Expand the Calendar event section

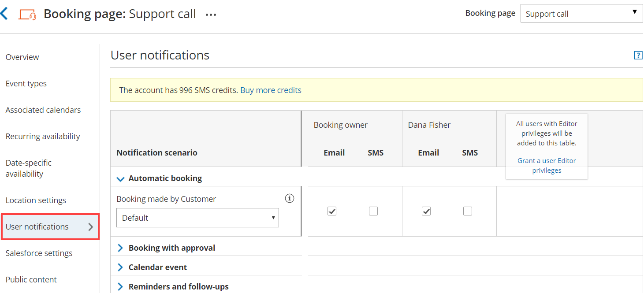click(x=120, y=267)
